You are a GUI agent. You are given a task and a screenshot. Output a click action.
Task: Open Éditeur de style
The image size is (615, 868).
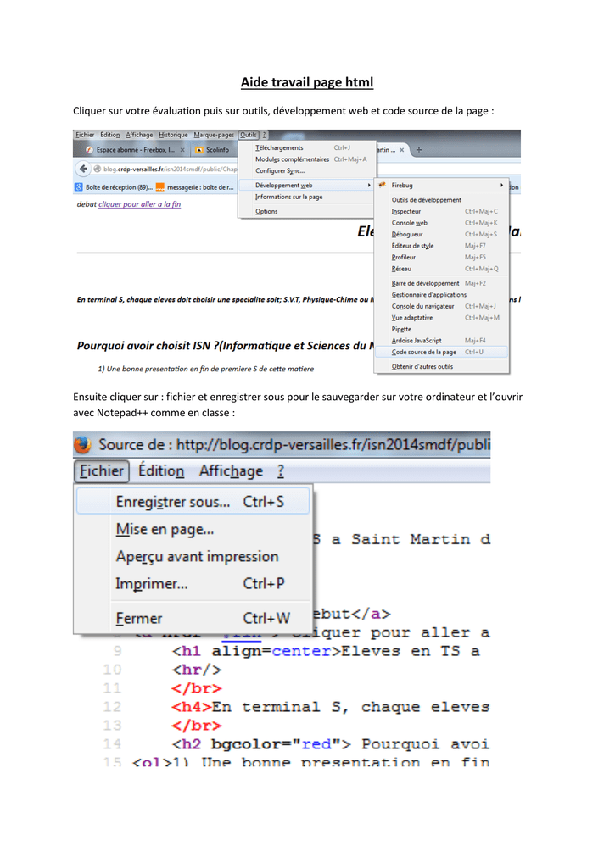click(442, 246)
